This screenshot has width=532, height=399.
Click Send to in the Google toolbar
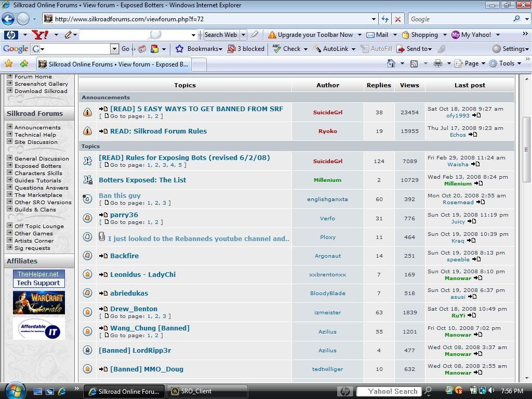pyautogui.click(x=414, y=49)
